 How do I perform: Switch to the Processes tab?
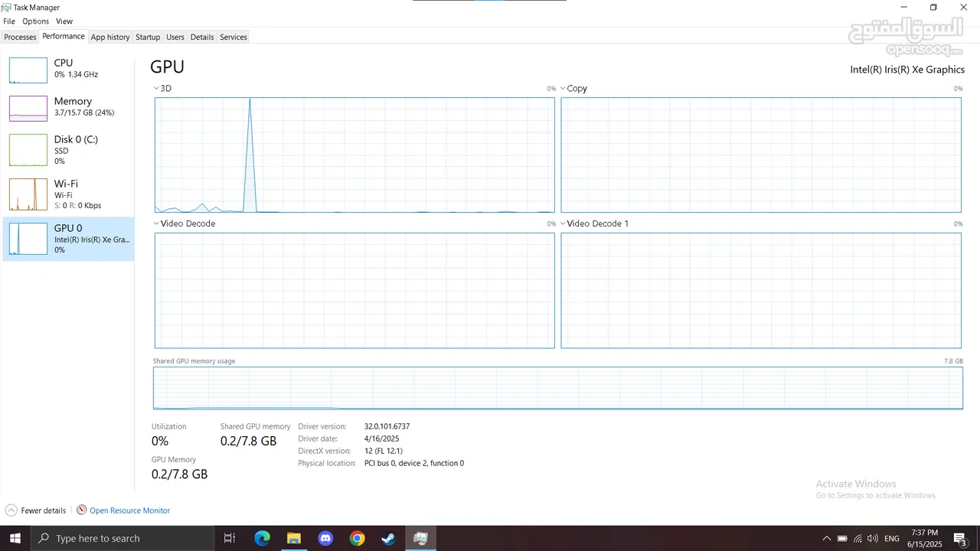pos(20,37)
